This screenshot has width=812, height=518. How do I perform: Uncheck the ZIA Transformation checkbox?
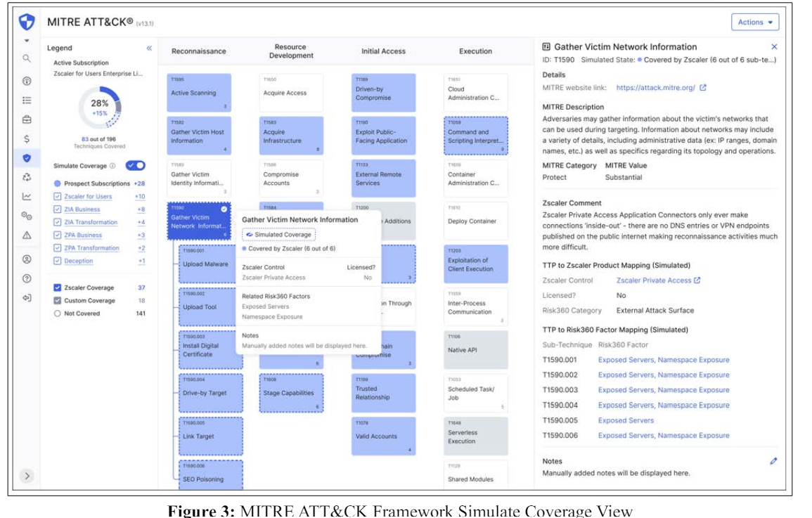pos(58,223)
